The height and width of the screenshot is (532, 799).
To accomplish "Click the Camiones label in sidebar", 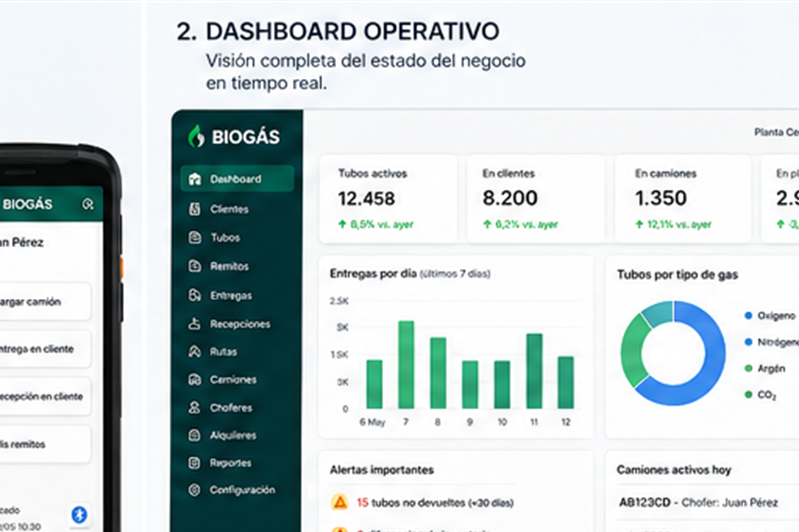I will tap(233, 379).
